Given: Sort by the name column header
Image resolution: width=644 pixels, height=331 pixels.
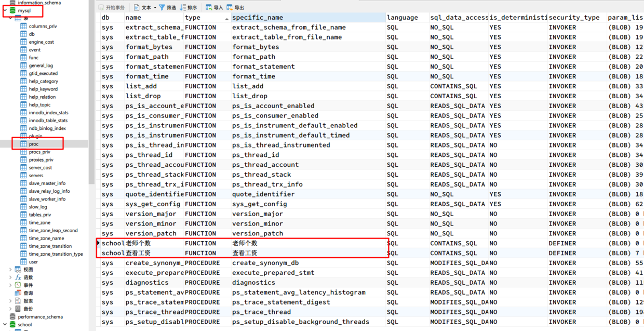Looking at the screenshot, I should click(x=154, y=18).
